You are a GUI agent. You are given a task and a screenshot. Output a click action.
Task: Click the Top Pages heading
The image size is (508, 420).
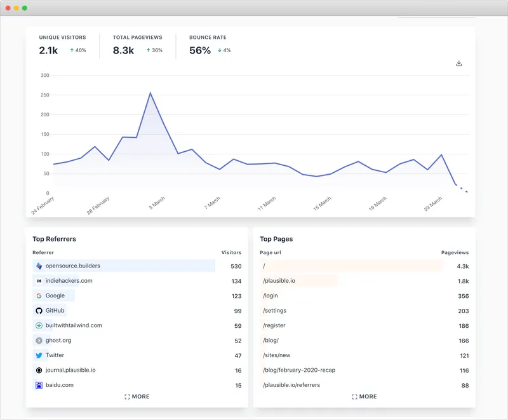[x=276, y=239]
